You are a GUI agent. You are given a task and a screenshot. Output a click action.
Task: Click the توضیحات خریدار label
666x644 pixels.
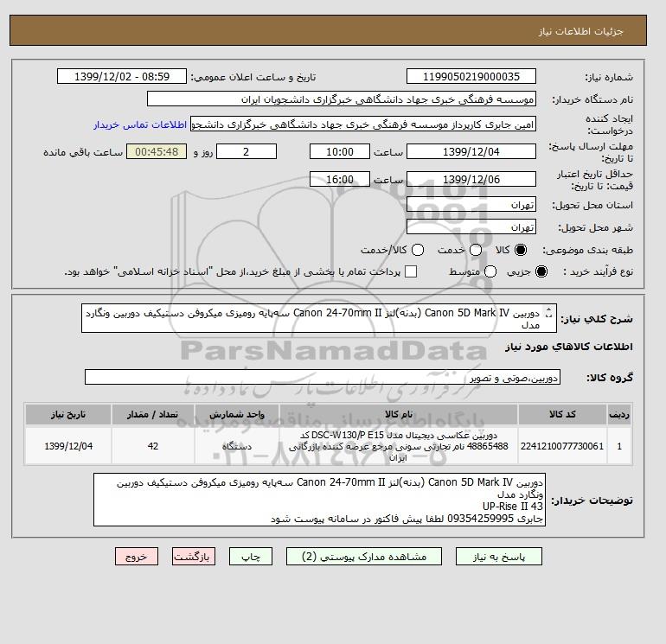click(x=592, y=501)
